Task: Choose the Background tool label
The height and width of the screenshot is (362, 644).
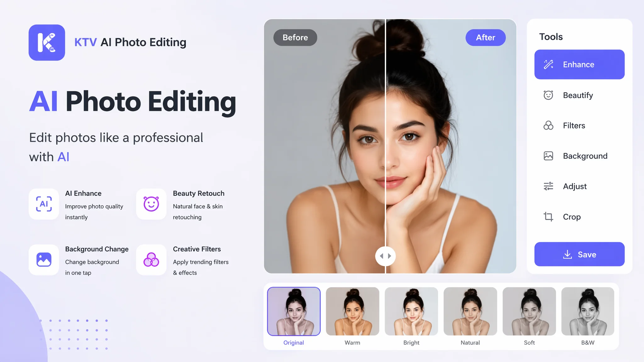Action: pos(585,156)
